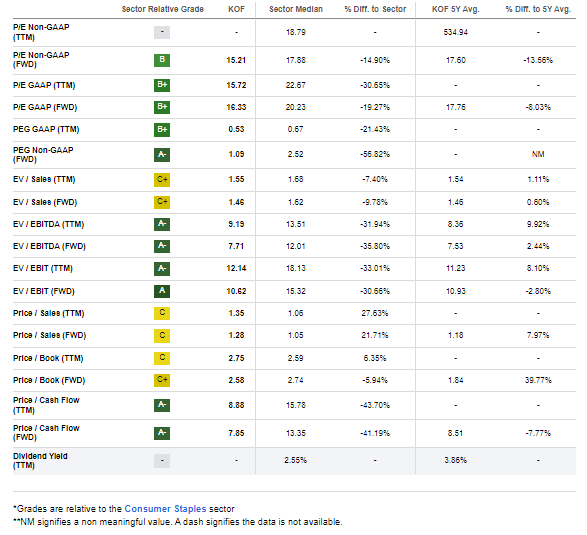587x535 pixels.
Task: Click the A- grade badge for EV / EBIT (TTM)
Action: (162, 268)
